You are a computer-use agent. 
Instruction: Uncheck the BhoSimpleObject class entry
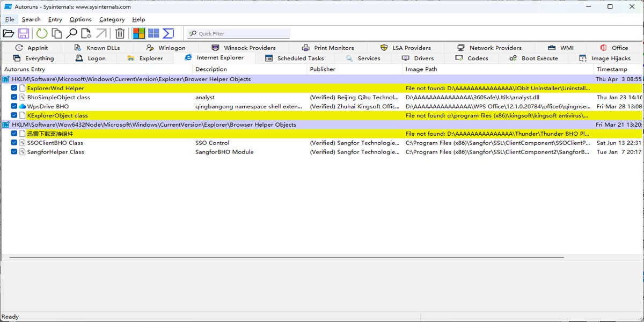(x=14, y=97)
